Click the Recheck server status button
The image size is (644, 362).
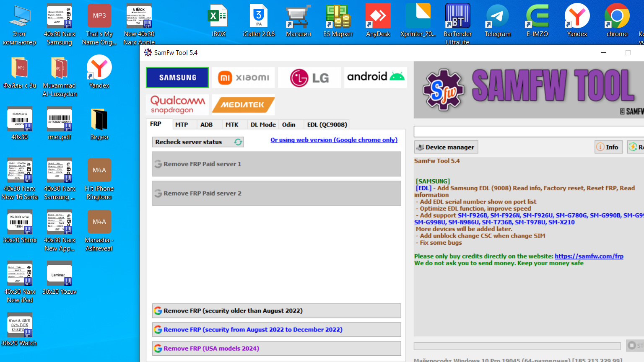(x=198, y=142)
